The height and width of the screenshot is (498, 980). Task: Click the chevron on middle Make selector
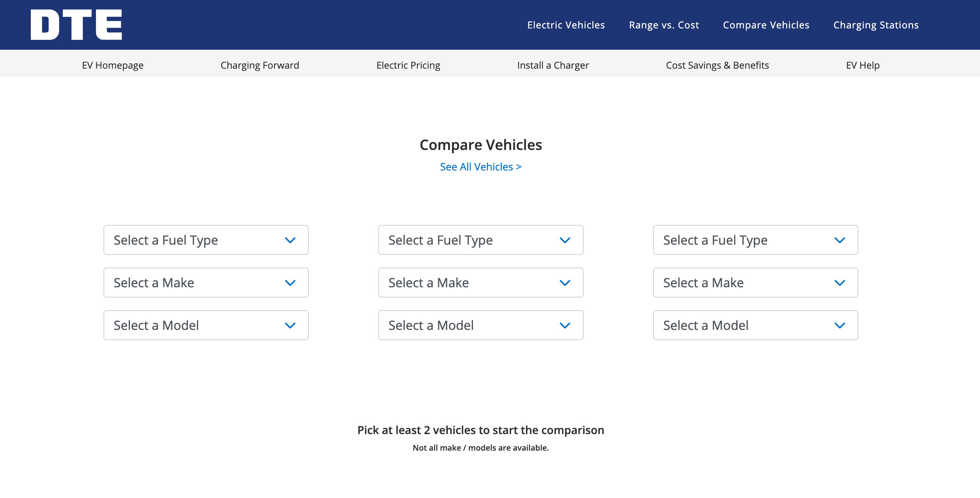click(565, 282)
